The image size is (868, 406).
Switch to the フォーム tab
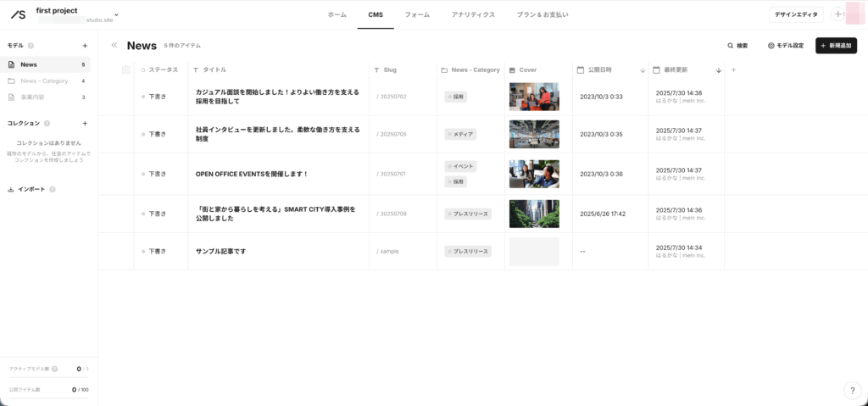click(x=416, y=15)
